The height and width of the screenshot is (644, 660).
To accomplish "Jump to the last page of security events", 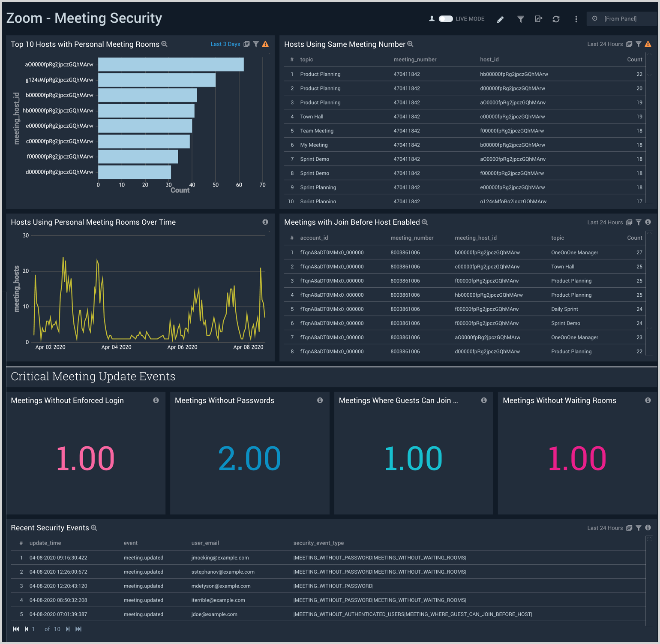I will [x=78, y=629].
